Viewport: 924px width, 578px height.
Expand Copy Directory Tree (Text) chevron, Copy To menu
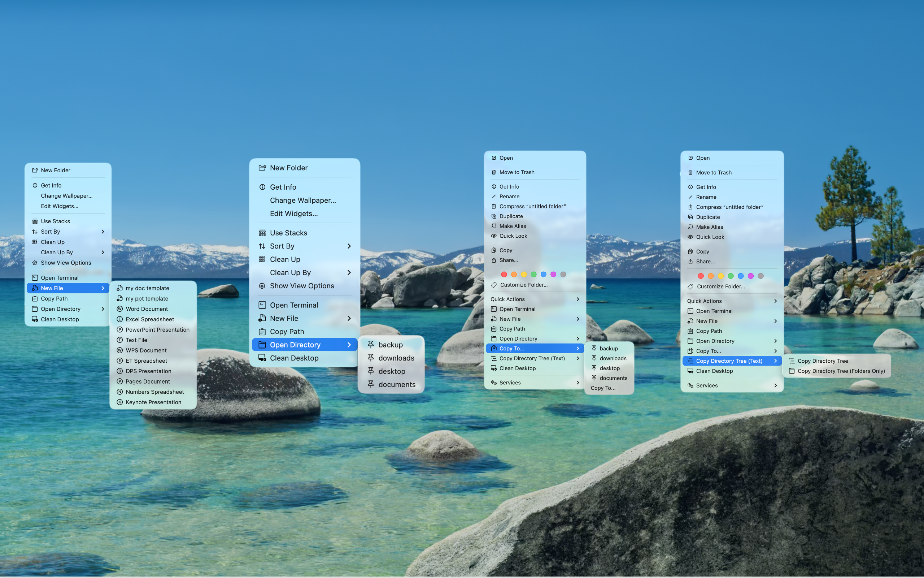(578, 359)
